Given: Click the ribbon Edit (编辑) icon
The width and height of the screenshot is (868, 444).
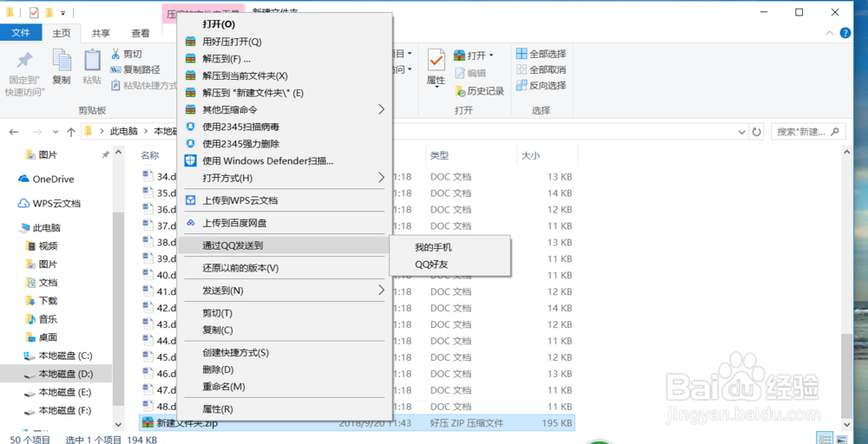Looking at the screenshot, I should (x=459, y=73).
